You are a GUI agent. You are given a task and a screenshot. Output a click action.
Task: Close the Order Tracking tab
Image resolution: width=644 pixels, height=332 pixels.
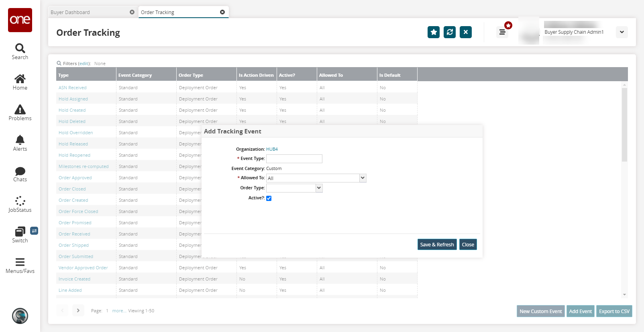(222, 12)
